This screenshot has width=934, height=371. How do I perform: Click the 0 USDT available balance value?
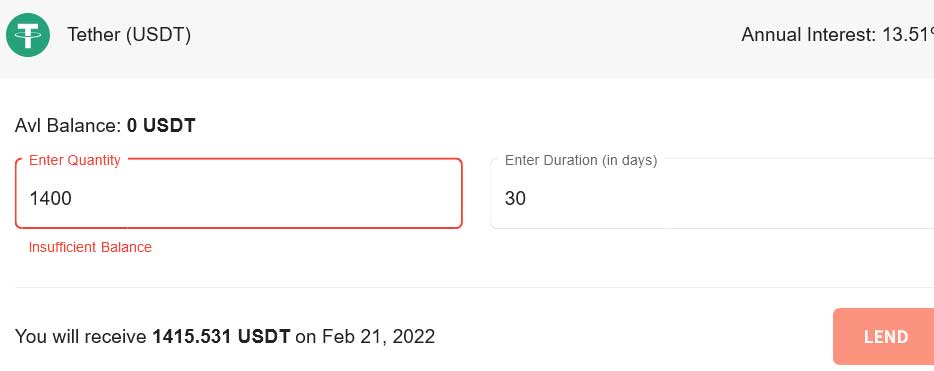(x=161, y=126)
